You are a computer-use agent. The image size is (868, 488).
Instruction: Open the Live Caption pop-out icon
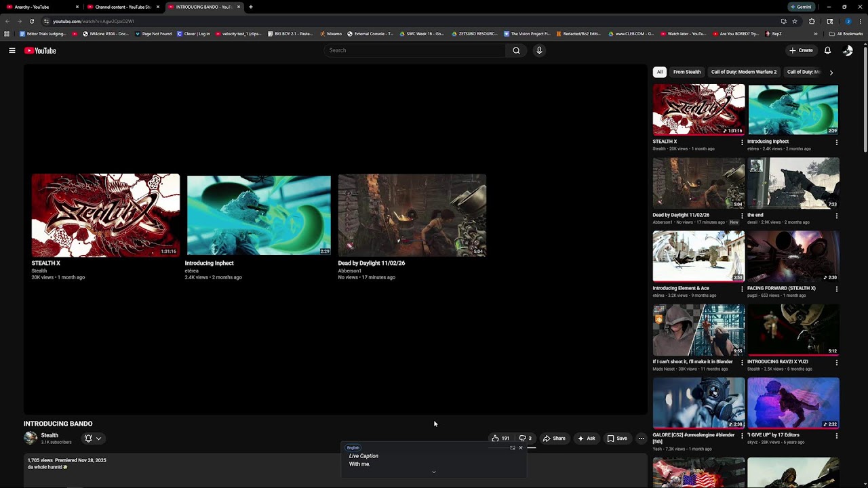(513, 447)
